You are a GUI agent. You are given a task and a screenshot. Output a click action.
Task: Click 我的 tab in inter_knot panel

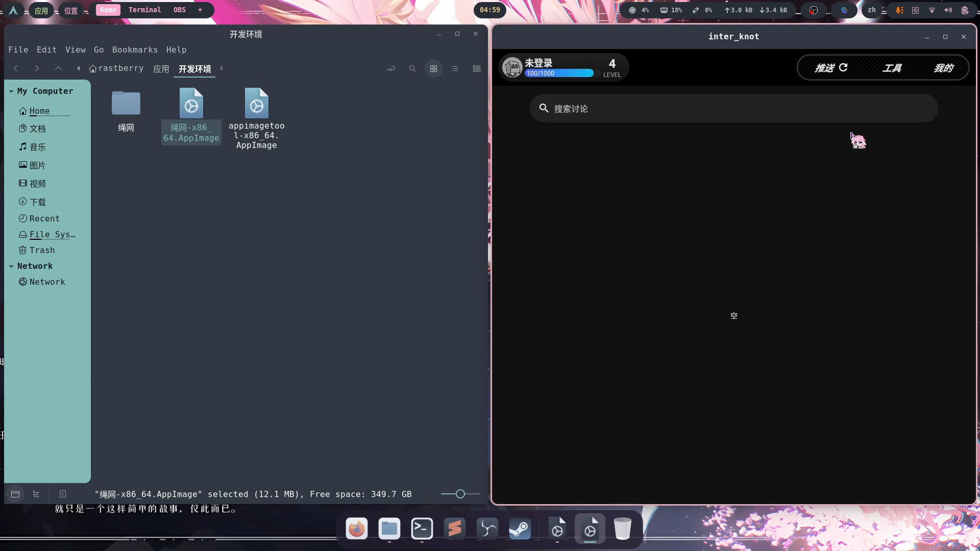944,67
